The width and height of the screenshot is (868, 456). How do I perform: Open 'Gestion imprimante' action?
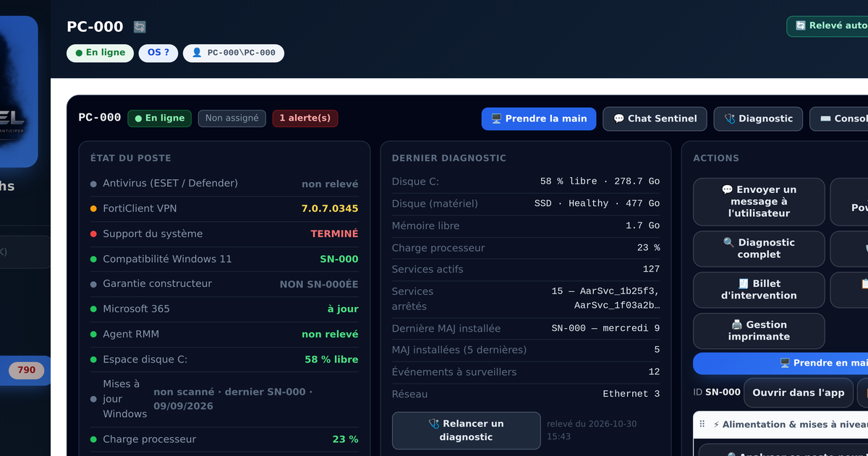(x=759, y=331)
